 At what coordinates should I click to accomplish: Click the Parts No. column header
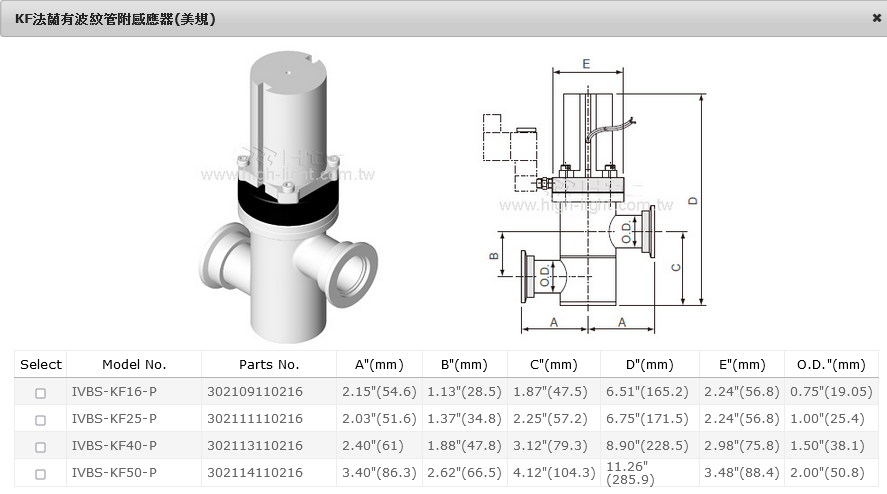(269, 365)
